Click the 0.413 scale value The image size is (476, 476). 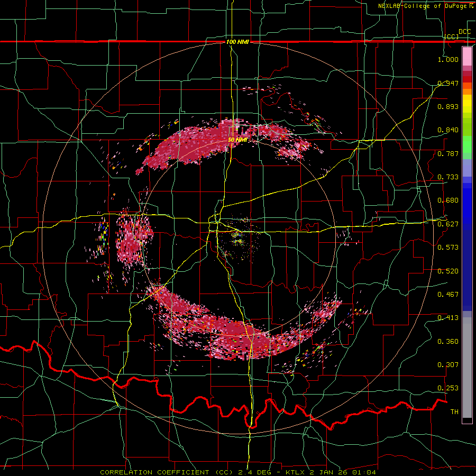448,318
